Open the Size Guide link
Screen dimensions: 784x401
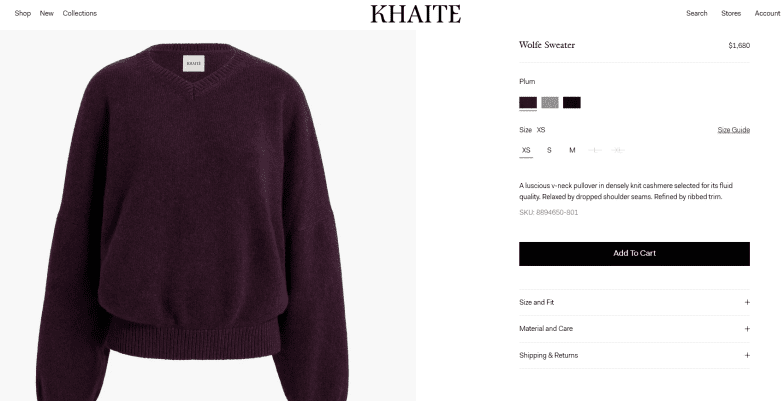point(734,130)
